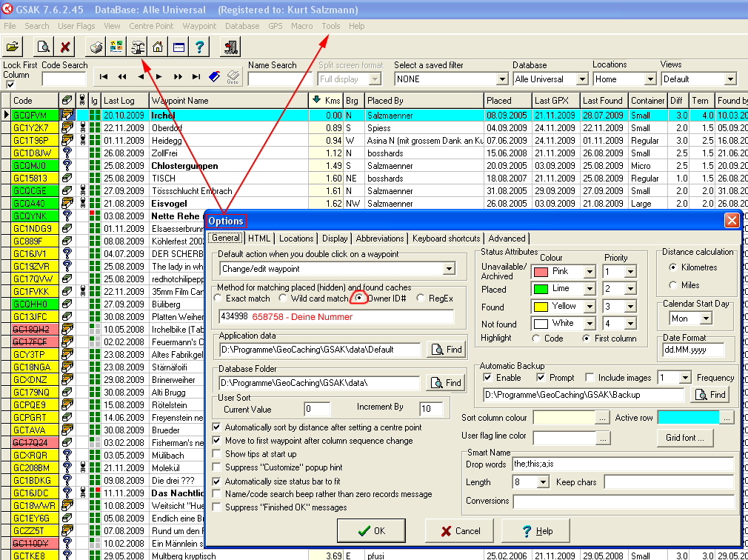Click the green down arrow on Kms column
This screenshot has height=560, width=748.
pos(316,100)
